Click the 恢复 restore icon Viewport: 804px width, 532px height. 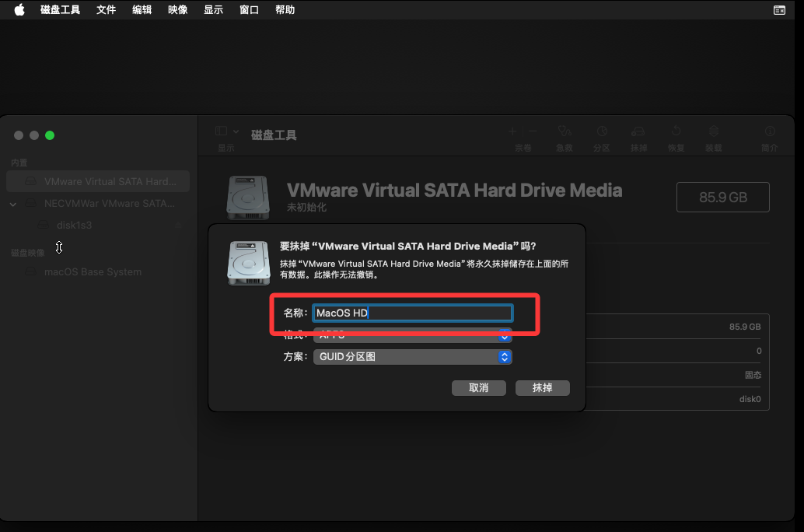[x=676, y=131]
